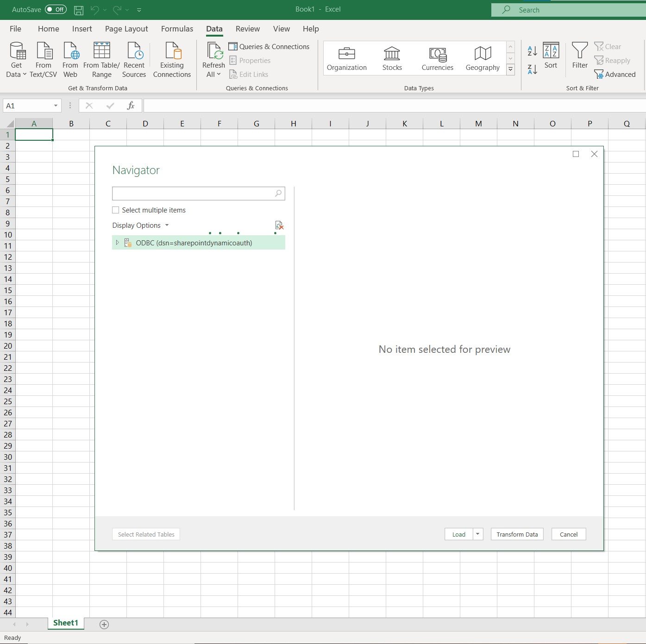Select the Stocks data type
646x644 pixels.
click(x=392, y=58)
